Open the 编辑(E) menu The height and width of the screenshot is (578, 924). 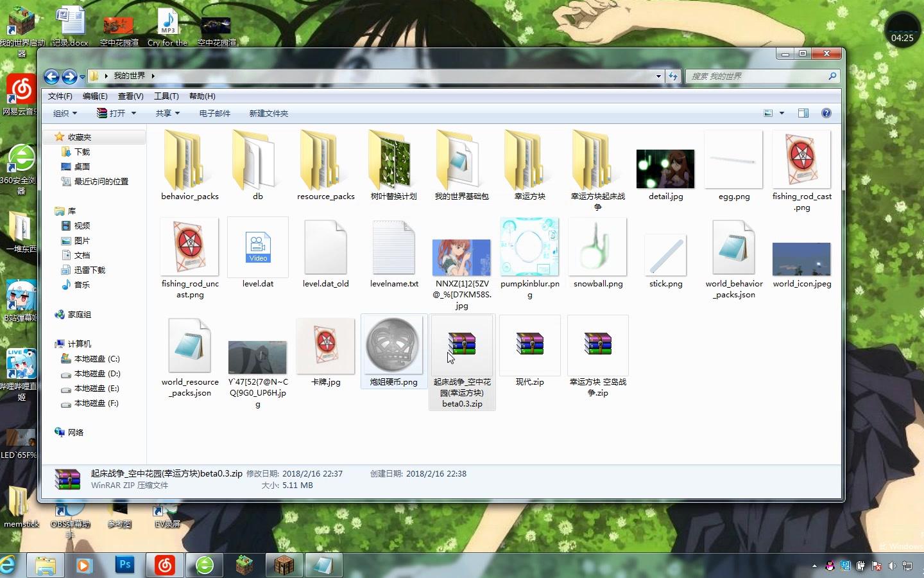point(95,96)
